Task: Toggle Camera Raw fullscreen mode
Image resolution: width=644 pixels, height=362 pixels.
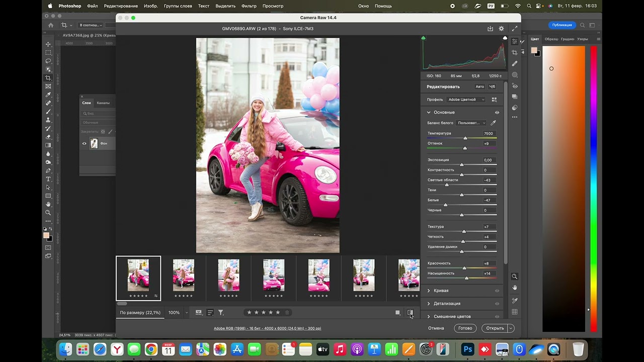Action: (514, 29)
